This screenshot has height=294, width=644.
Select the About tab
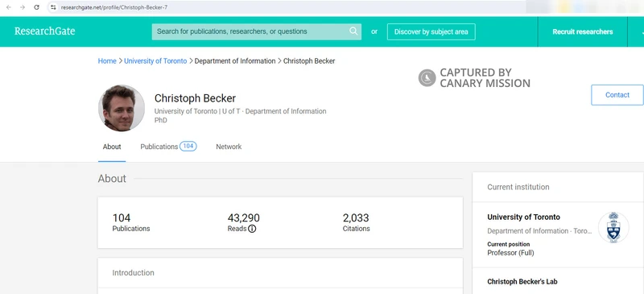pyautogui.click(x=112, y=147)
